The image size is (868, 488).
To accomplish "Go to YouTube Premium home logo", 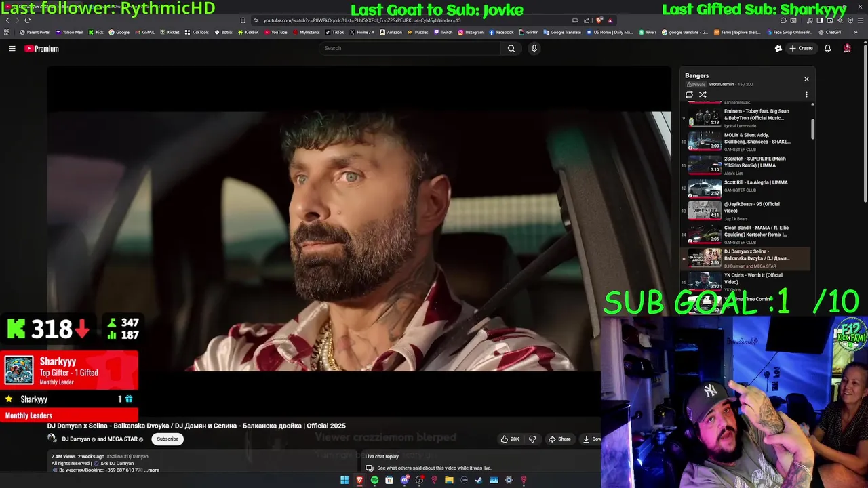I will pos(42,49).
